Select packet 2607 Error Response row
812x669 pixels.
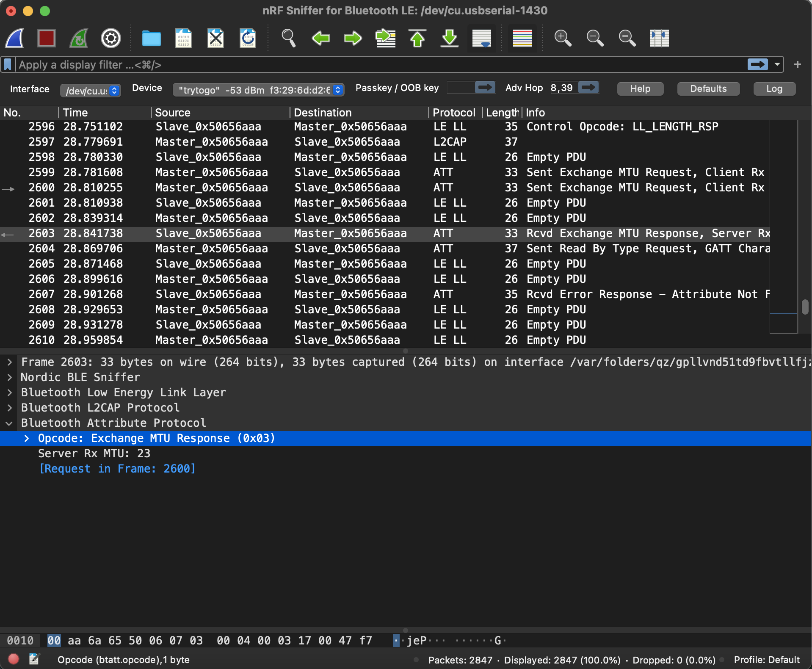[384, 294]
